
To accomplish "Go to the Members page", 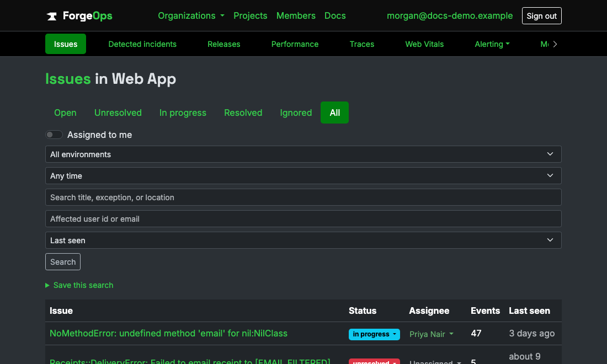I will (x=296, y=16).
